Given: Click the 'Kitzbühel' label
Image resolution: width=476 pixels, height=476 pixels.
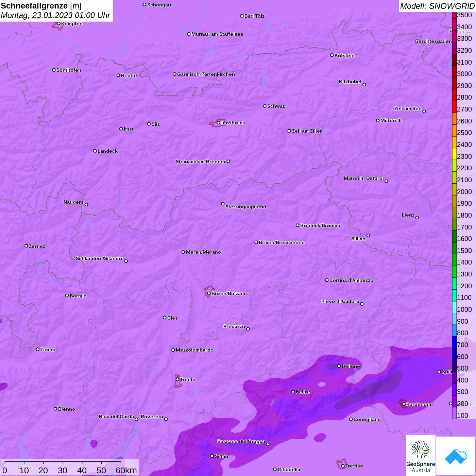Looking at the screenshot, I should pyautogui.click(x=350, y=82).
